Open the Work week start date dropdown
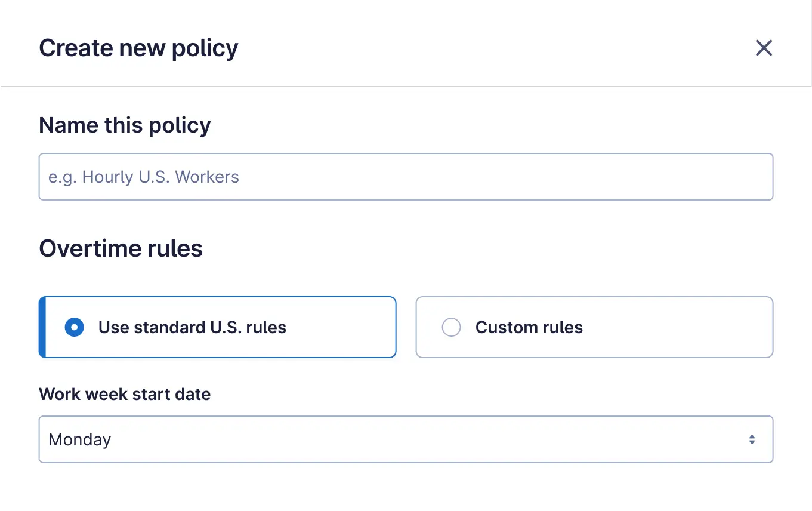 pyautogui.click(x=406, y=439)
